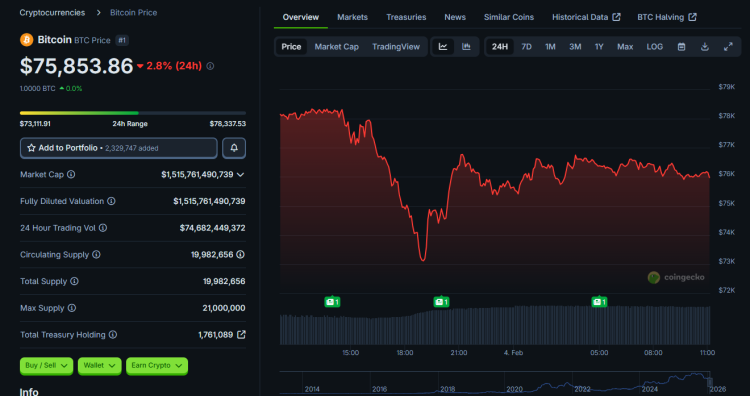Switch to Treasuries tab
This screenshot has height=396, width=750.
tap(406, 17)
